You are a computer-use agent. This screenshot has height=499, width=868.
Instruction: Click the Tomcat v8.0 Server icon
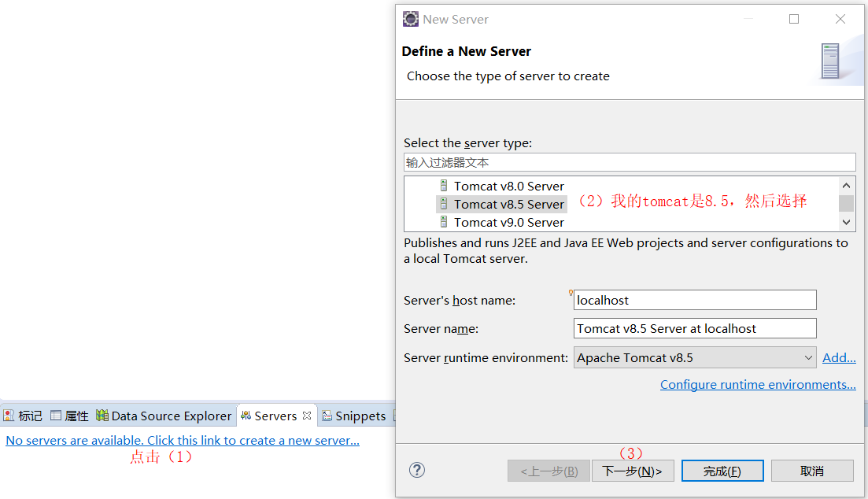443,186
